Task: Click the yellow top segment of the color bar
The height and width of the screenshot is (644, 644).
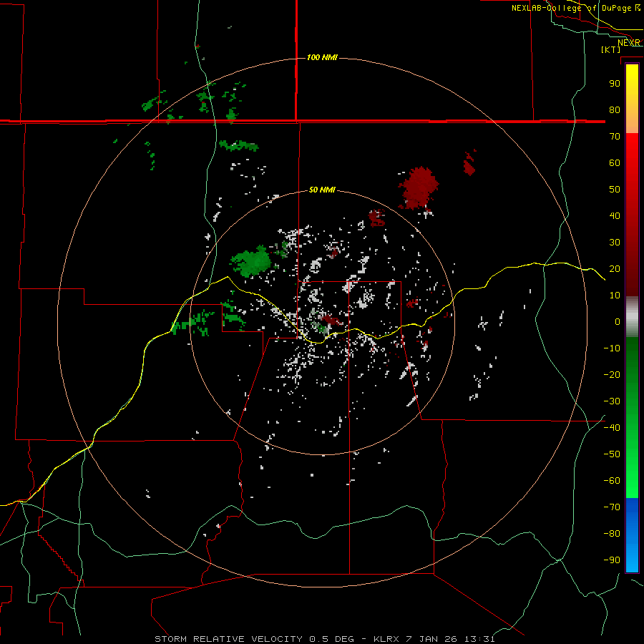Action: 632,99
